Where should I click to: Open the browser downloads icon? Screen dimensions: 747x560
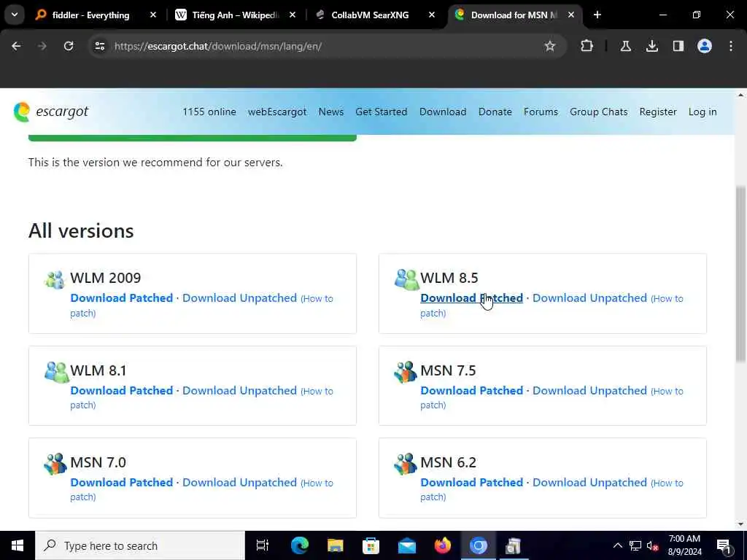(x=651, y=46)
